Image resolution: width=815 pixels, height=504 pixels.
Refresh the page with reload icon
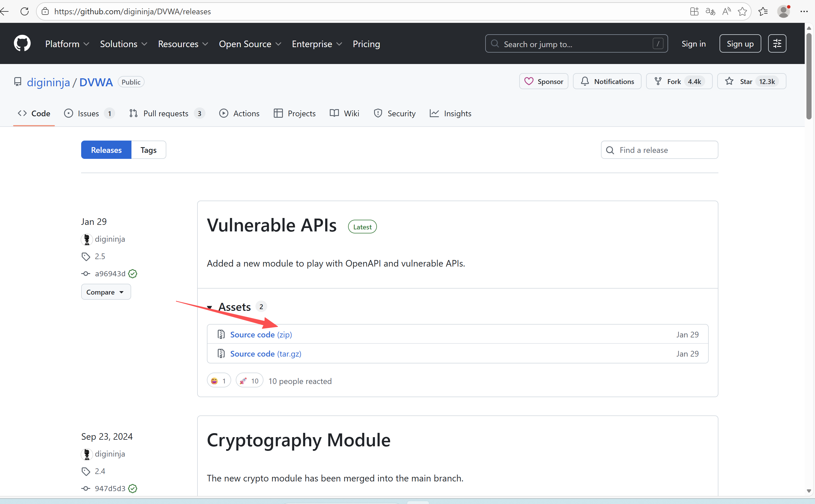(x=25, y=12)
